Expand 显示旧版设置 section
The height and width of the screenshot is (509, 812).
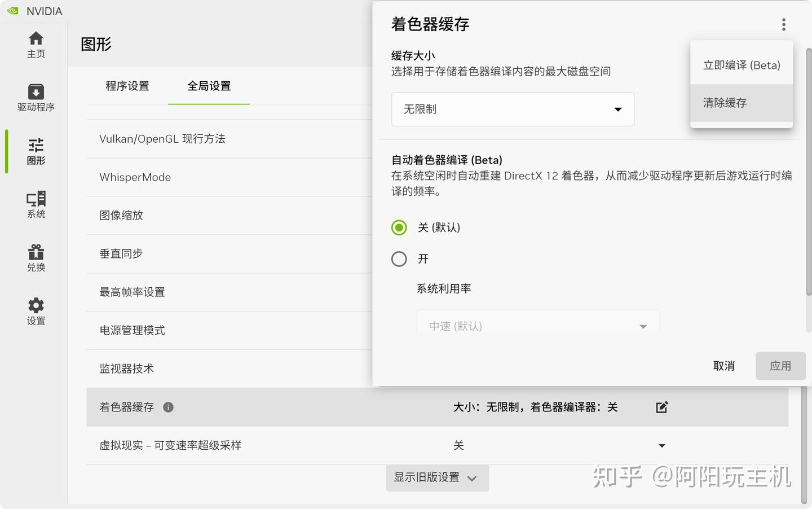click(x=437, y=478)
